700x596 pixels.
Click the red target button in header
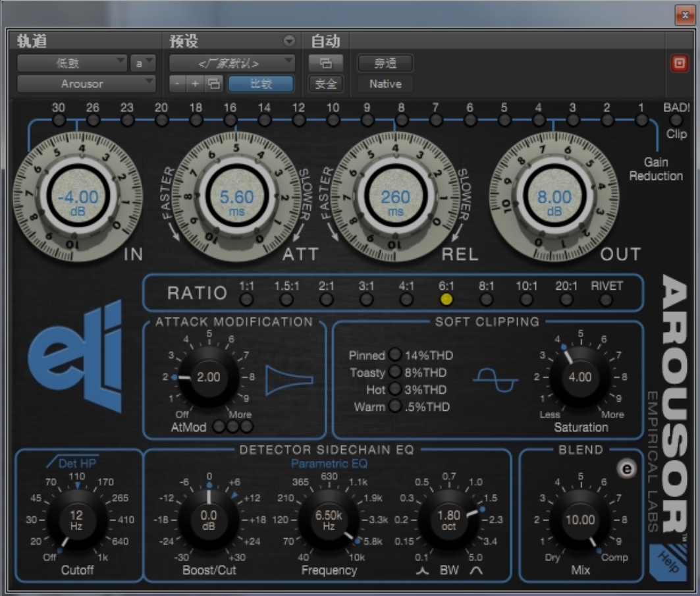(679, 63)
